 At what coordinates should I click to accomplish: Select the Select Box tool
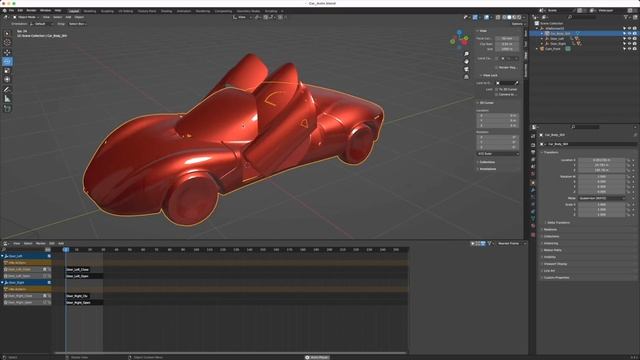(7, 33)
